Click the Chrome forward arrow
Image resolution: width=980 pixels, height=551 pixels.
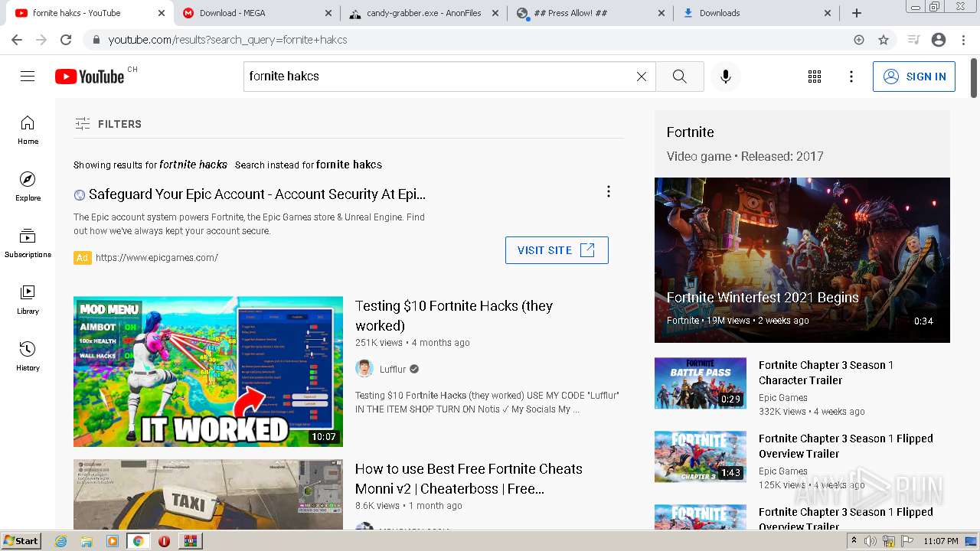[x=41, y=40]
